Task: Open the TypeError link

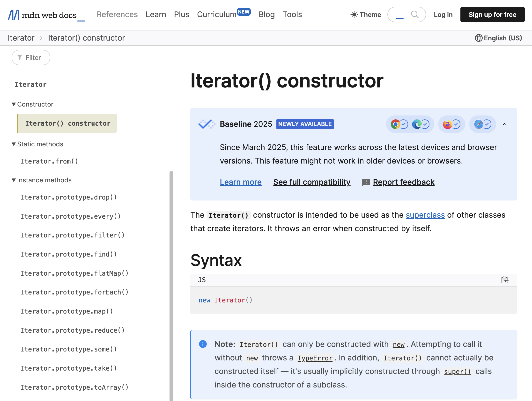Action: tap(315, 358)
